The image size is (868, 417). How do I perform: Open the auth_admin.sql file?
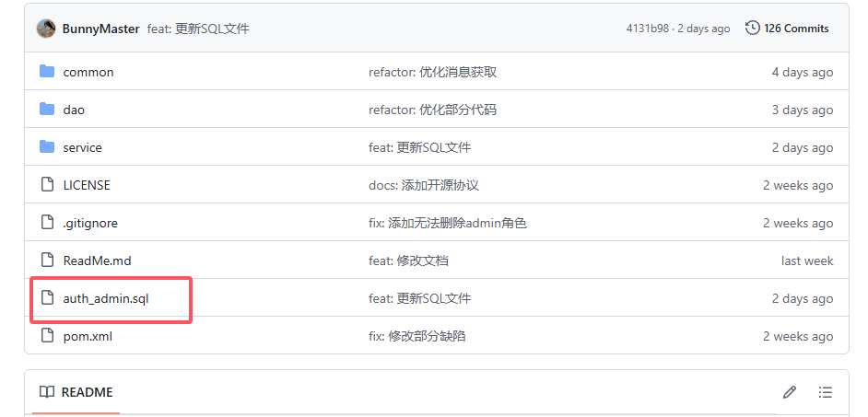click(106, 298)
